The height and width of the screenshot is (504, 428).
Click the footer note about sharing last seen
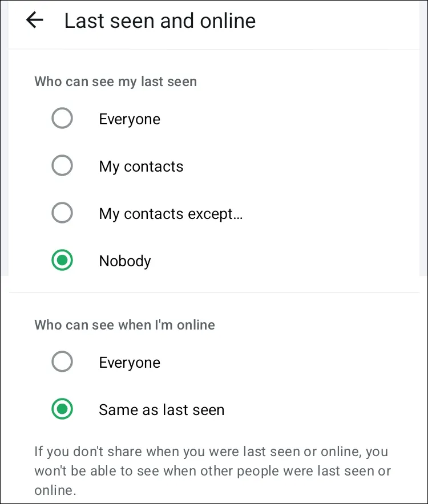pyautogui.click(x=211, y=463)
